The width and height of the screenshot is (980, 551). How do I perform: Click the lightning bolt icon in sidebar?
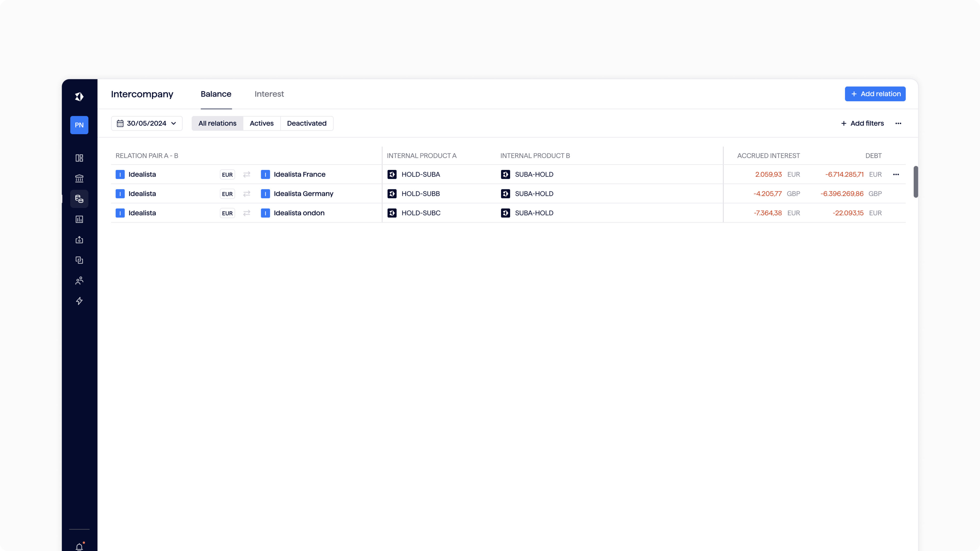[x=79, y=301]
